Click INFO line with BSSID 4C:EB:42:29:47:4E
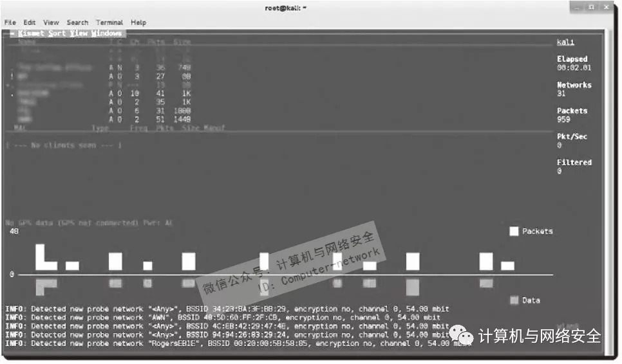 tap(227, 326)
